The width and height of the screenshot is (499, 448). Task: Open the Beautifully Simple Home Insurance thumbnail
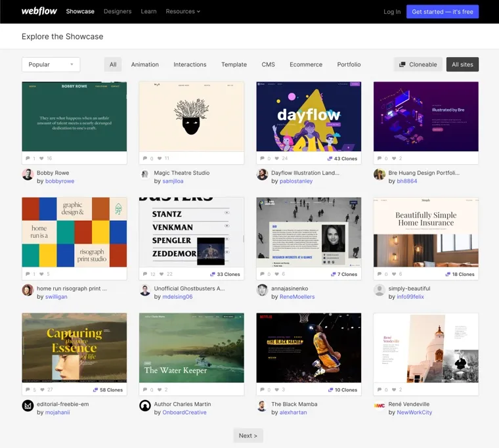tap(426, 232)
